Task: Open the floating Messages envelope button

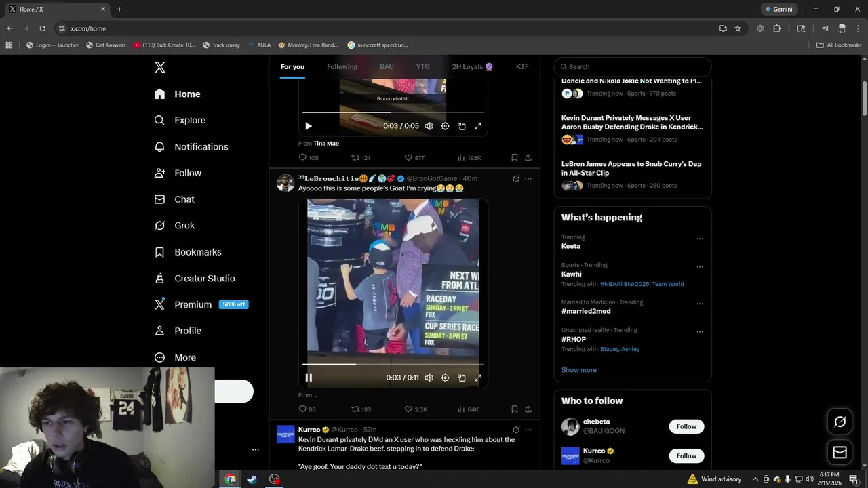Action: point(840,452)
